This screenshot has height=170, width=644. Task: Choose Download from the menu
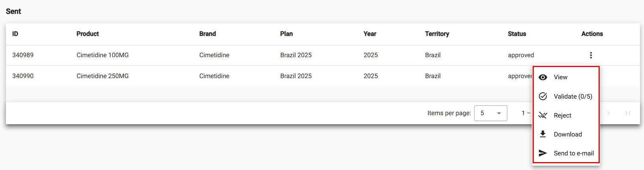pyautogui.click(x=568, y=134)
